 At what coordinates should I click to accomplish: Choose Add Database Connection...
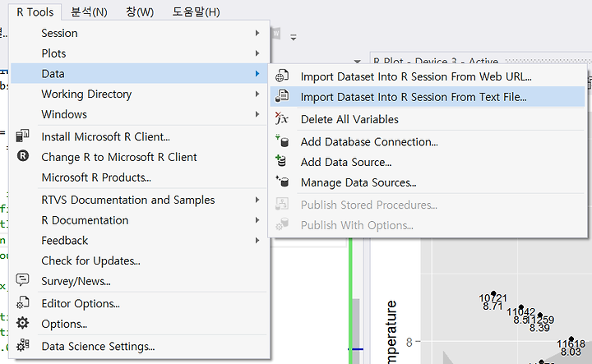(x=428, y=142)
